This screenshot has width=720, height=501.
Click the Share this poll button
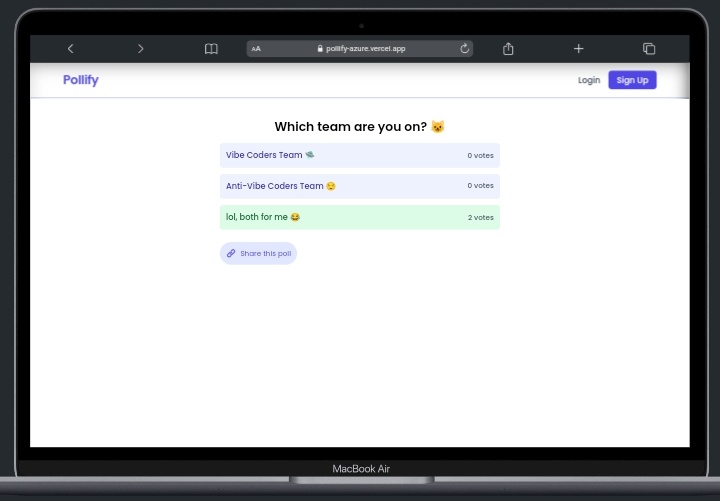pyautogui.click(x=259, y=253)
